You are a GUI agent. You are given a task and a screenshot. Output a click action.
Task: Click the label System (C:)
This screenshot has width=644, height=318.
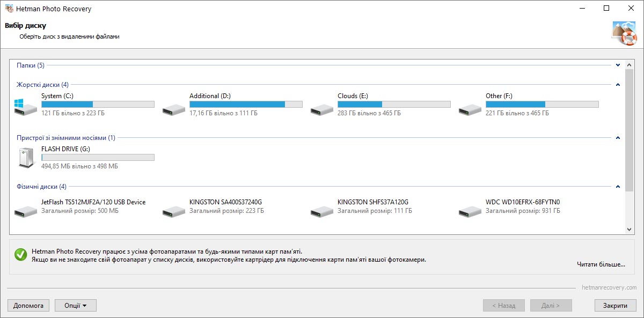pyautogui.click(x=57, y=96)
